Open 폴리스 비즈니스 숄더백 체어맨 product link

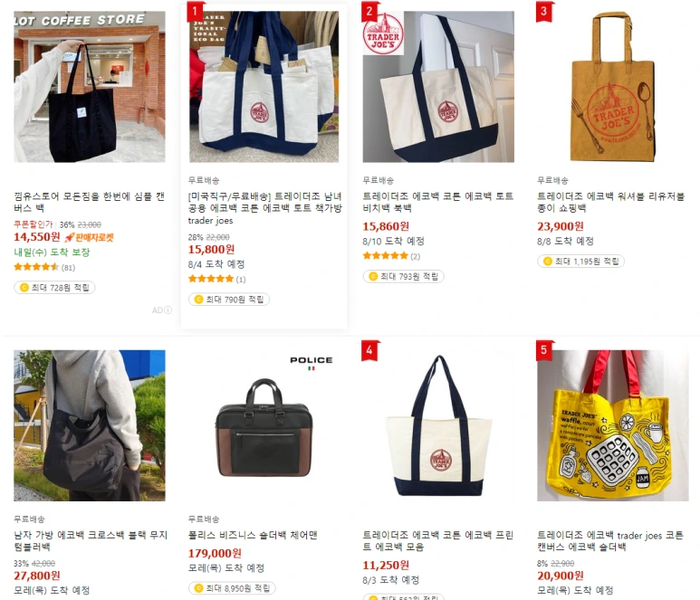253,535
